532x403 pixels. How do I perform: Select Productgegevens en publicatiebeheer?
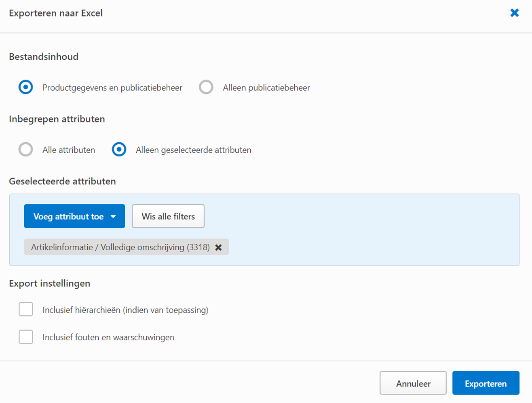[25, 87]
